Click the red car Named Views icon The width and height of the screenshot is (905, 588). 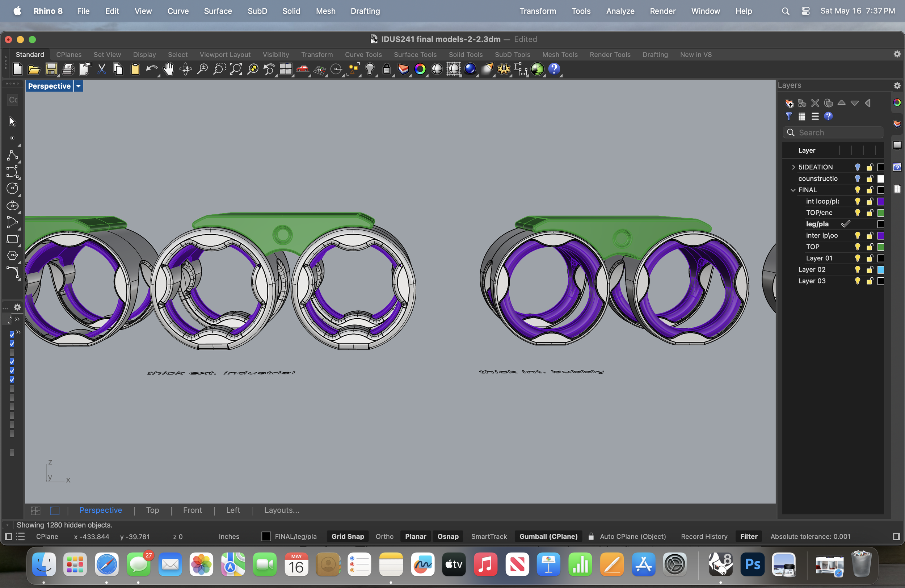pos(303,69)
